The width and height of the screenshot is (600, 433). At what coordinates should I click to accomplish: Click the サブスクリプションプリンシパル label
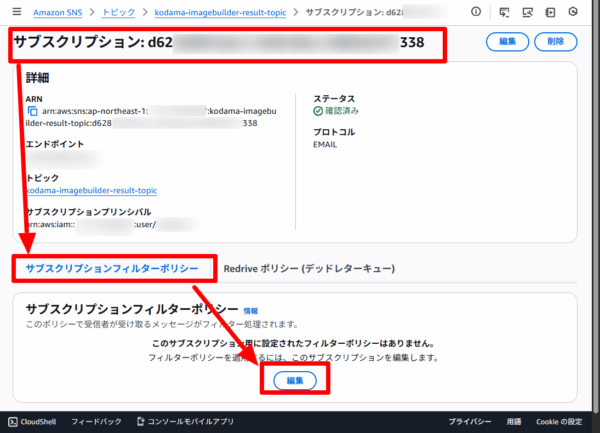[88, 212]
